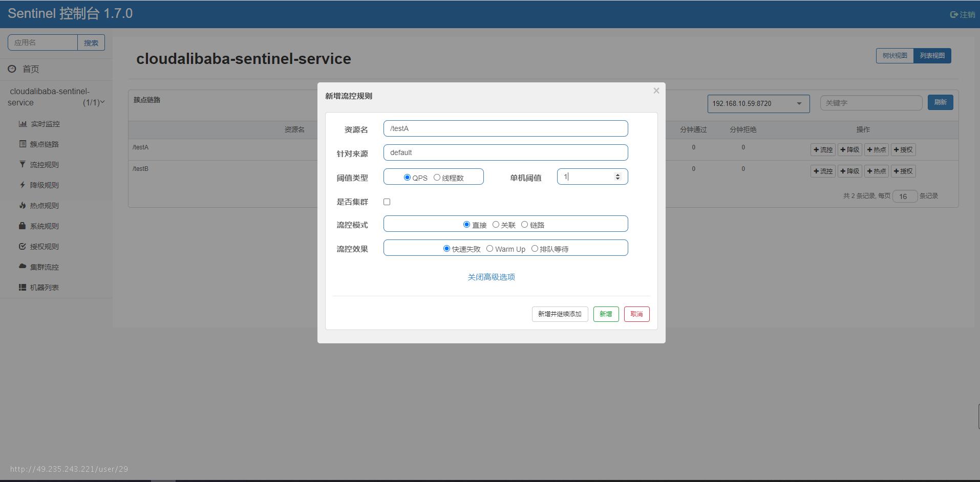Open 流控规则 menu item

tap(44, 165)
